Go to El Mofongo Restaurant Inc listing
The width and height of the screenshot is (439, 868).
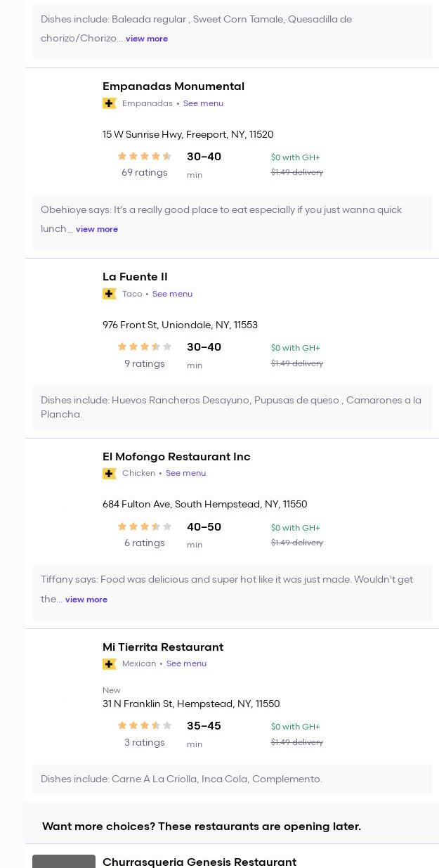pos(176,457)
